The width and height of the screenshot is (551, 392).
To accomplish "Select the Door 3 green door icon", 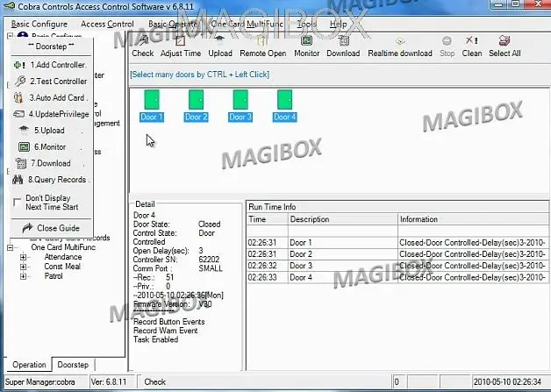I will pos(240,99).
